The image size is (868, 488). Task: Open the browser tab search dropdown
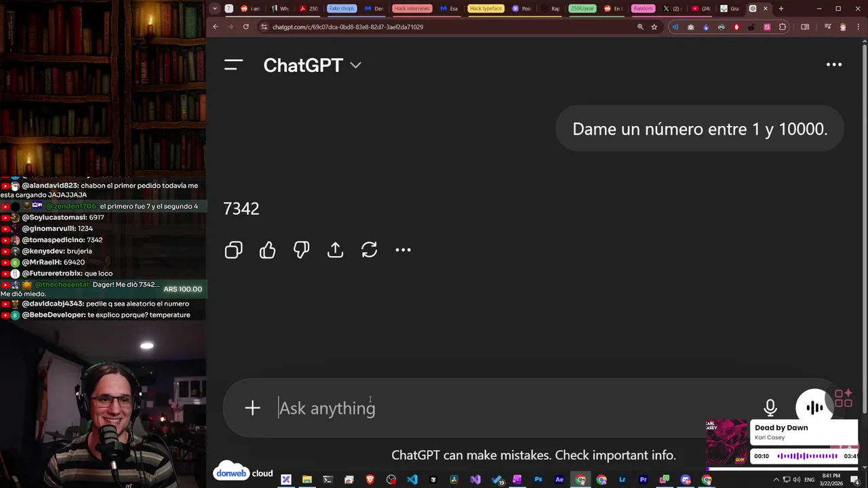pyautogui.click(x=215, y=9)
